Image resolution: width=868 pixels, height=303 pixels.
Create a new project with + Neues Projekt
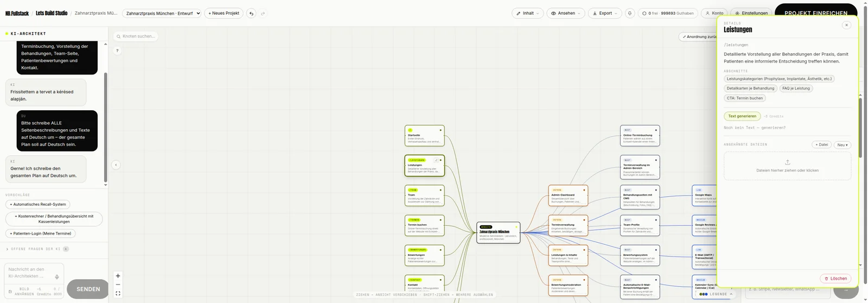(x=224, y=13)
